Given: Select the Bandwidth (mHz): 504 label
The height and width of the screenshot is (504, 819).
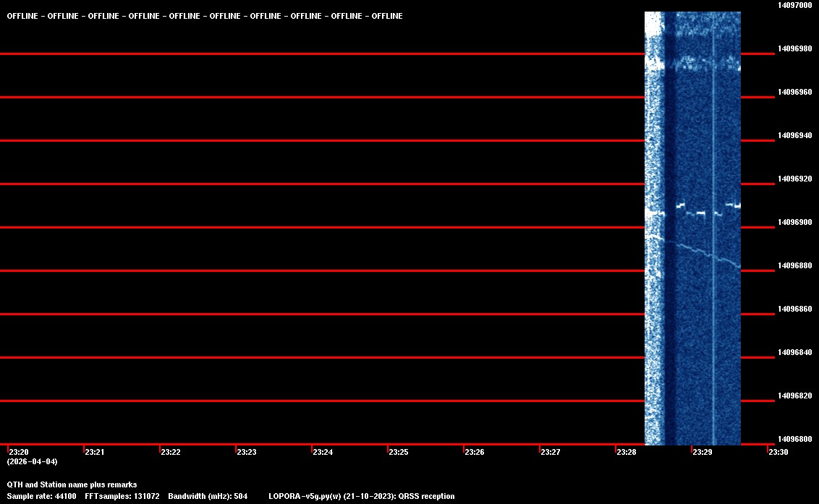Looking at the screenshot, I should 208,496.
